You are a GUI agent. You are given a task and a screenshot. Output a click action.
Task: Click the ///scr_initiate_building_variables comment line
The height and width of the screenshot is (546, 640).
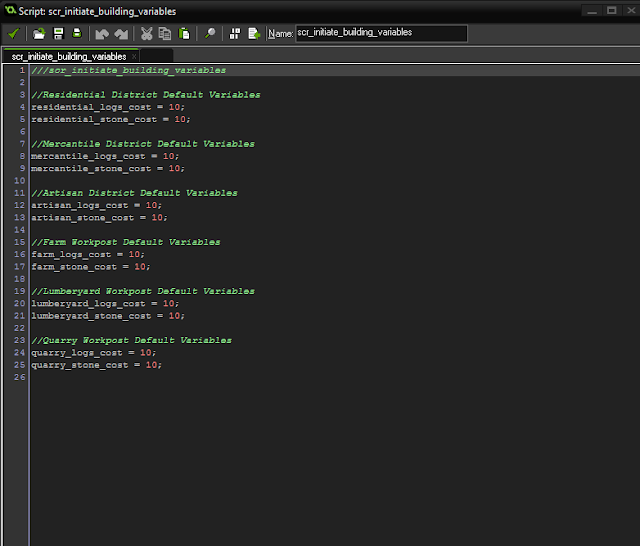pos(129,70)
